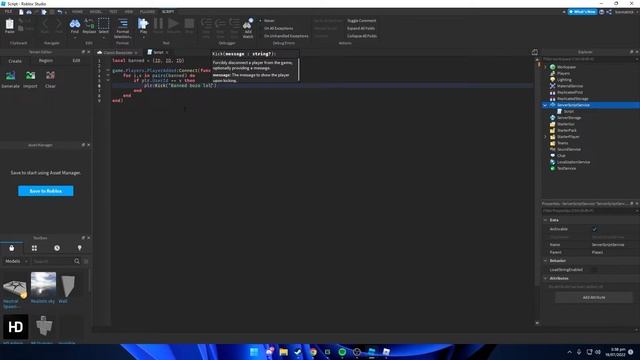The width and height of the screenshot is (640, 360).
Task: Open the Find button dropdown arrow
Action: point(75,38)
